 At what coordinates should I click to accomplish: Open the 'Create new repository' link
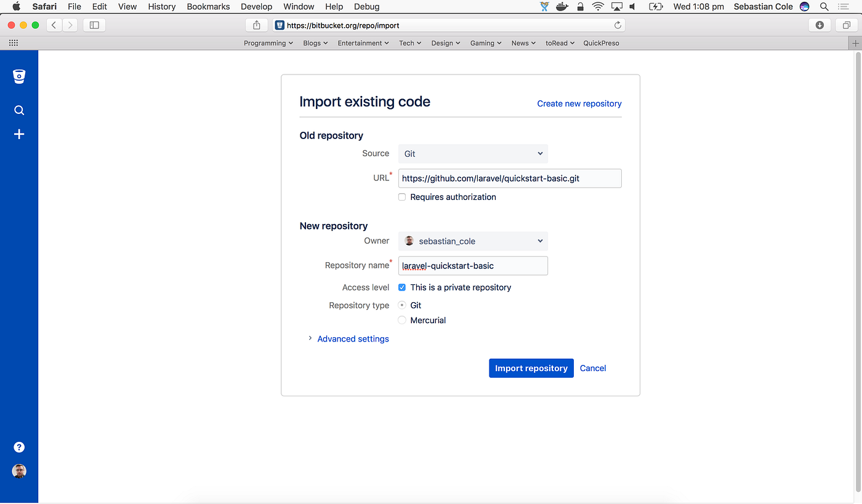579,103
